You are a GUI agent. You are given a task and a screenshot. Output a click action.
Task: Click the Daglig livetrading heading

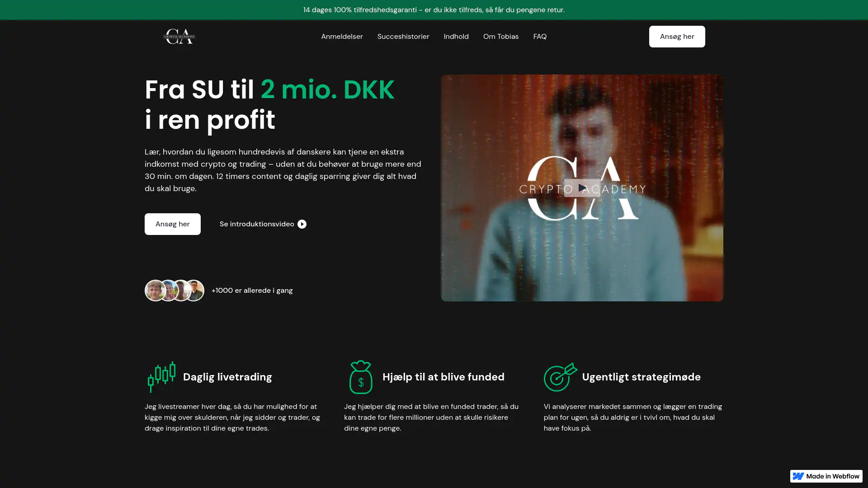click(x=227, y=377)
